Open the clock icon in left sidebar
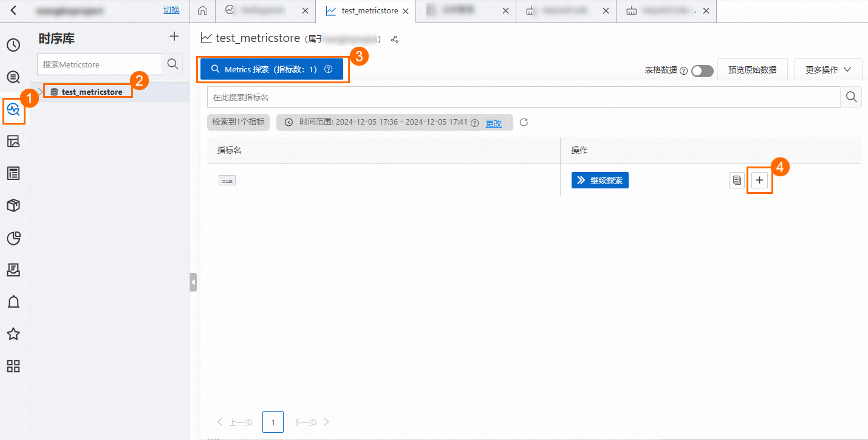Screen dimensions: 868x440 (13, 45)
